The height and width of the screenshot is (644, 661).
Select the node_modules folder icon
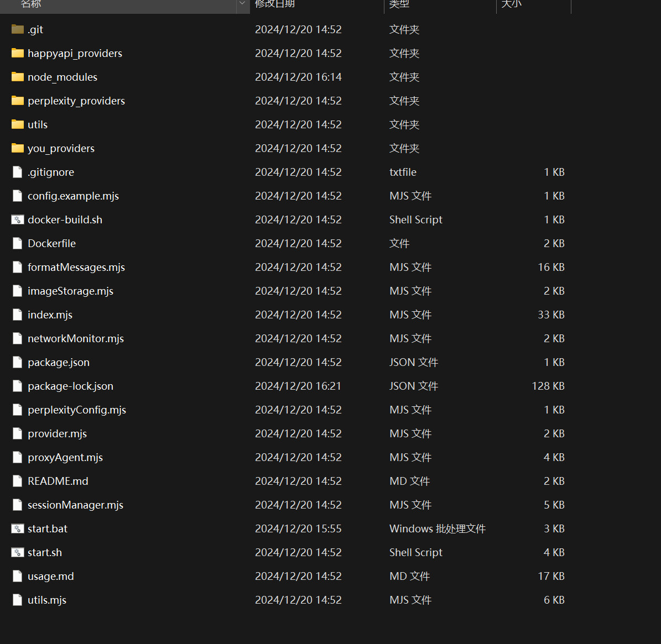(18, 77)
